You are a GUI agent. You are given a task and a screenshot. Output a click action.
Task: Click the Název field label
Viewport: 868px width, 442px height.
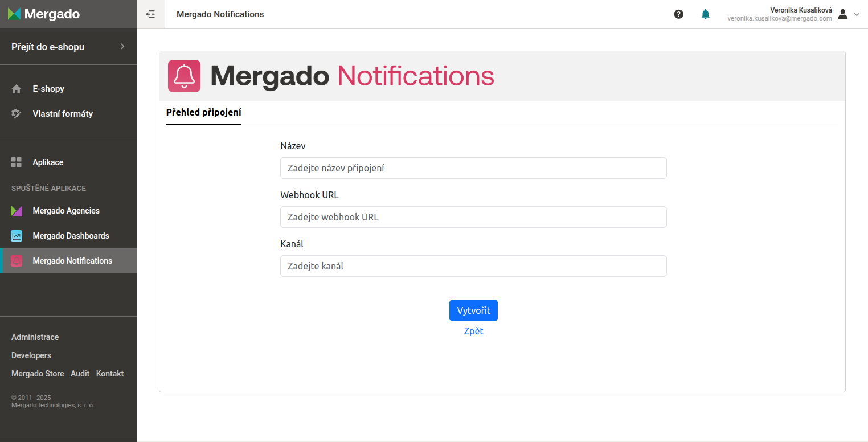293,146
